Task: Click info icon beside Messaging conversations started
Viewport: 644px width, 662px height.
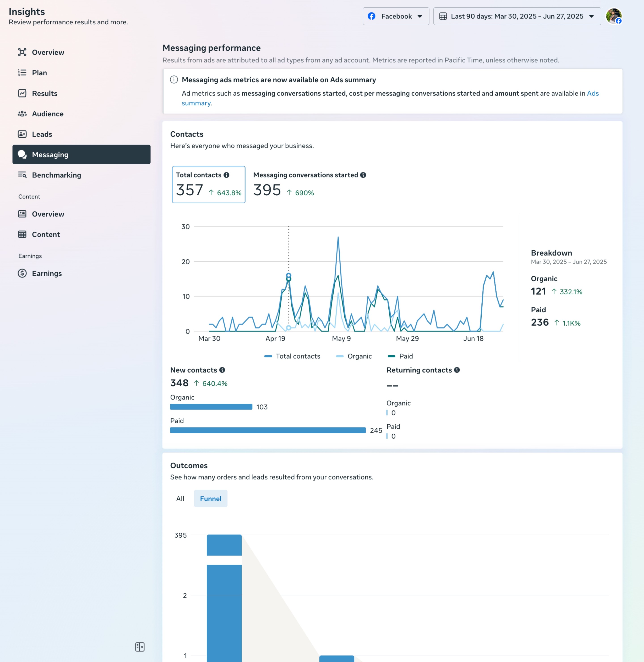Action: [363, 175]
